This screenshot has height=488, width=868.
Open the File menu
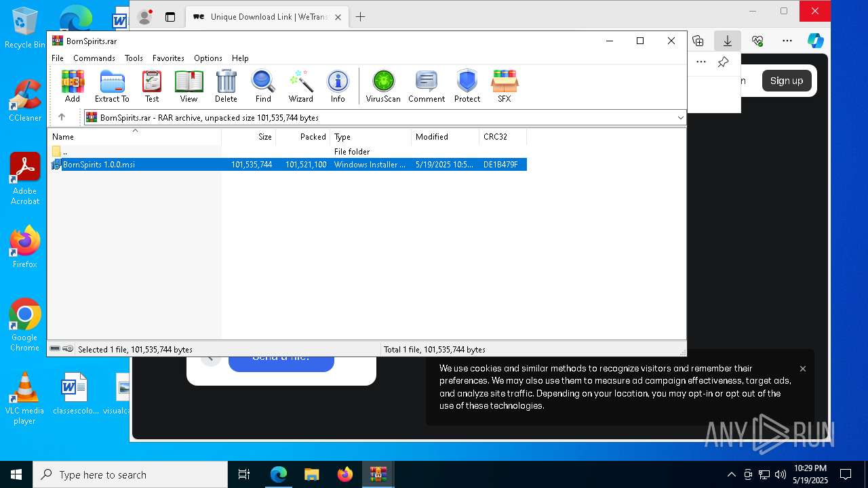tap(58, 58)
